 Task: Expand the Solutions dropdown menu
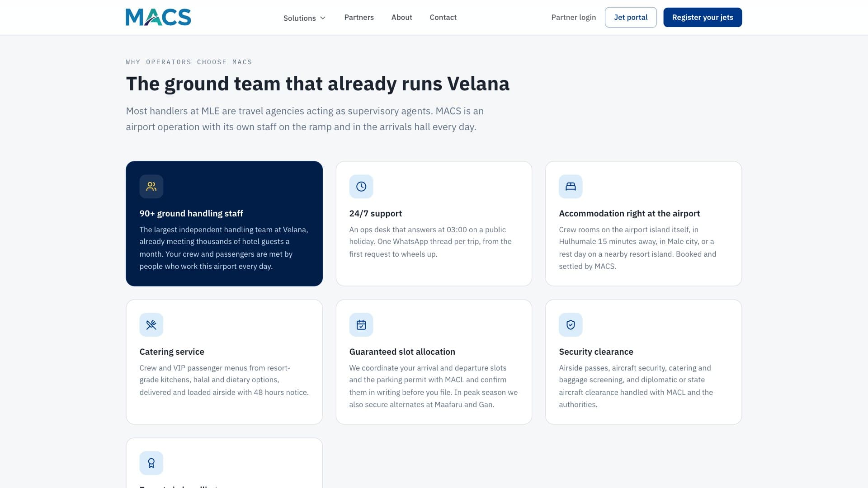pyautogui.click(x=304, y=18)
